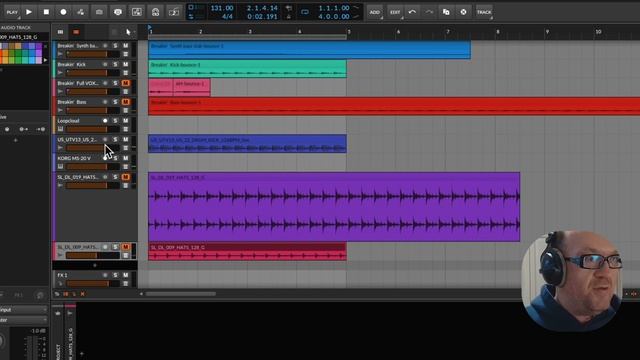The height and width of the screenshot is (360, 640).
Task: Adjust the Loopcloud track volume fader
Action: 93,129
